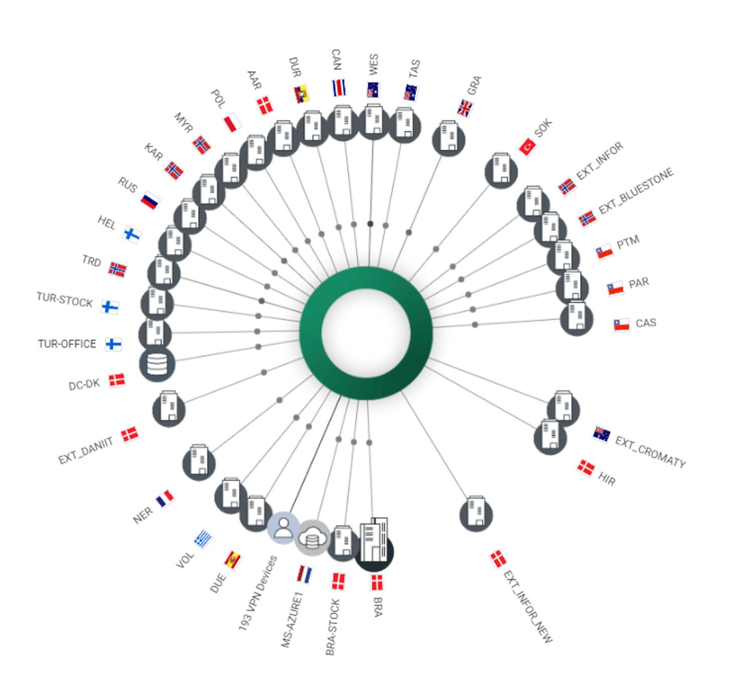Select the TAS site building node
Viewport: 753px width, 700px height.
pos(405,125)
